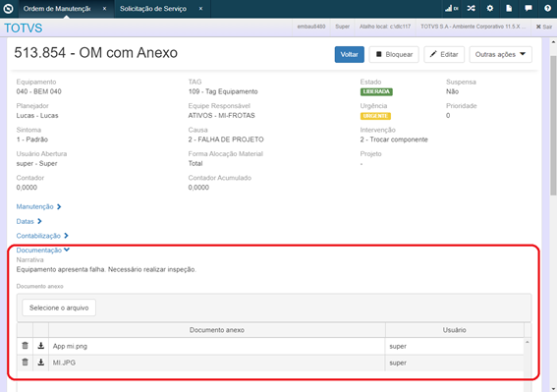Screen dimensions: 557x392
Task: Delete the App mi.png attachment
Action: [x=25, y=346]
